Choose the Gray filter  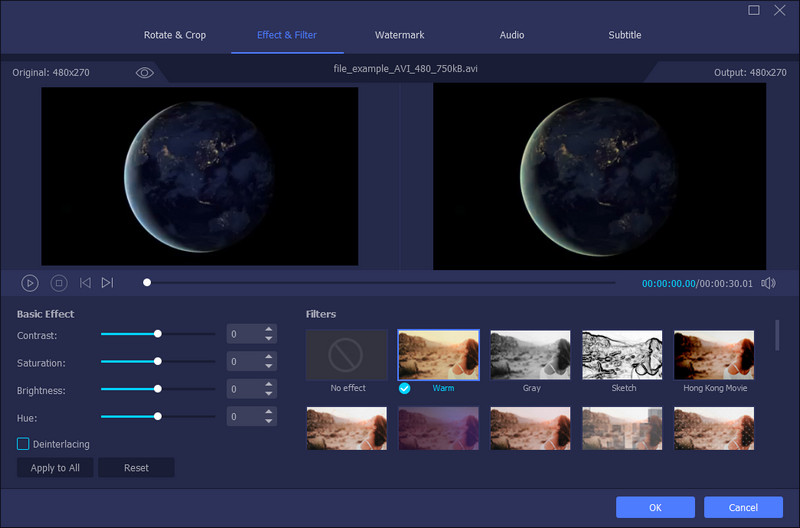coord(530,355)
